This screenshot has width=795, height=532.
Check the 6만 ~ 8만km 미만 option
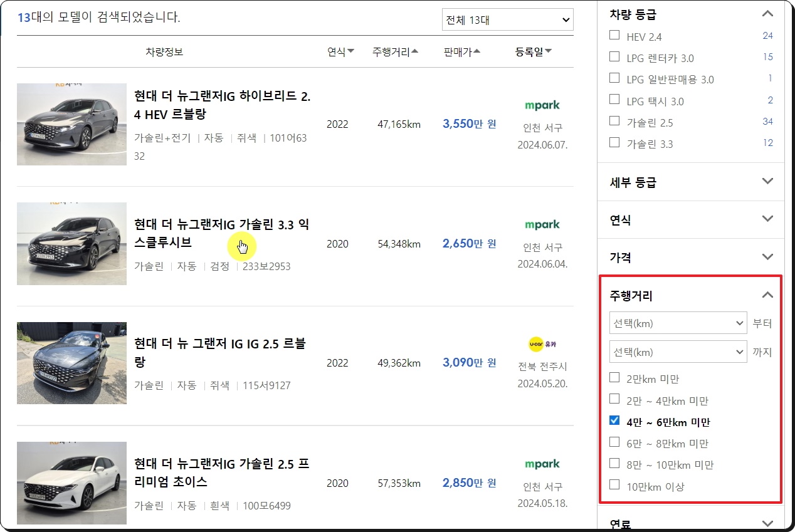pyautogui.click(x=614, y=442)
